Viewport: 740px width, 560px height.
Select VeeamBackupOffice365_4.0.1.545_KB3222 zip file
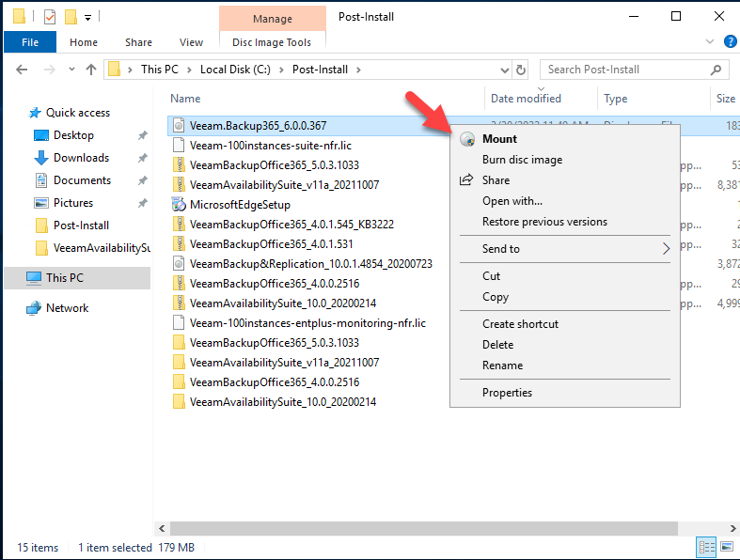pos(291,225)
